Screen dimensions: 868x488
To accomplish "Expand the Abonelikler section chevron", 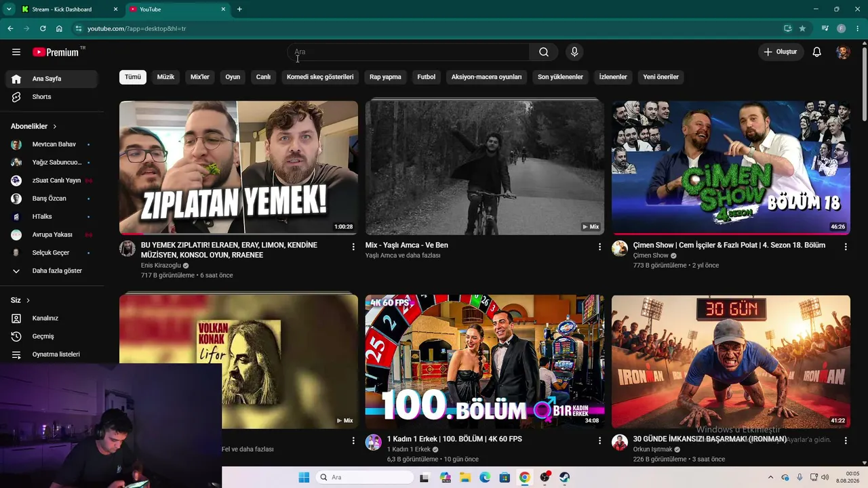I will tap(55, 127).
